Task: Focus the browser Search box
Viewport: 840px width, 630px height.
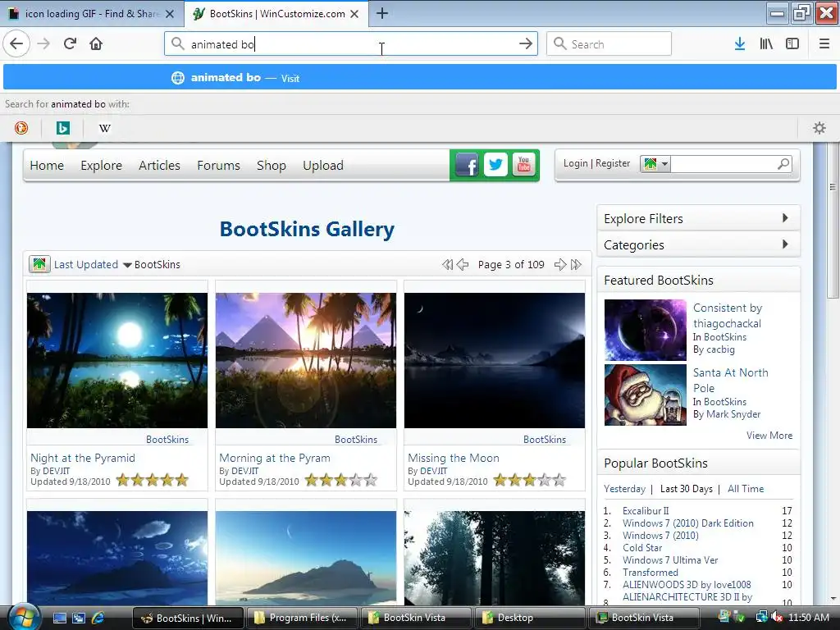Action: pyautogui.click(x=609, y=43)
